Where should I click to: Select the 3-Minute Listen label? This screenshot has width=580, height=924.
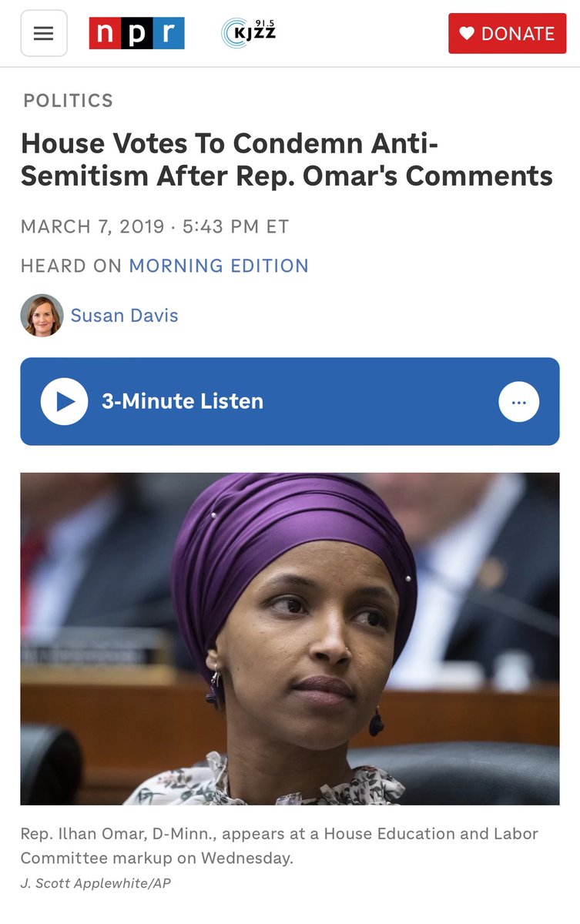click(183, 401)
